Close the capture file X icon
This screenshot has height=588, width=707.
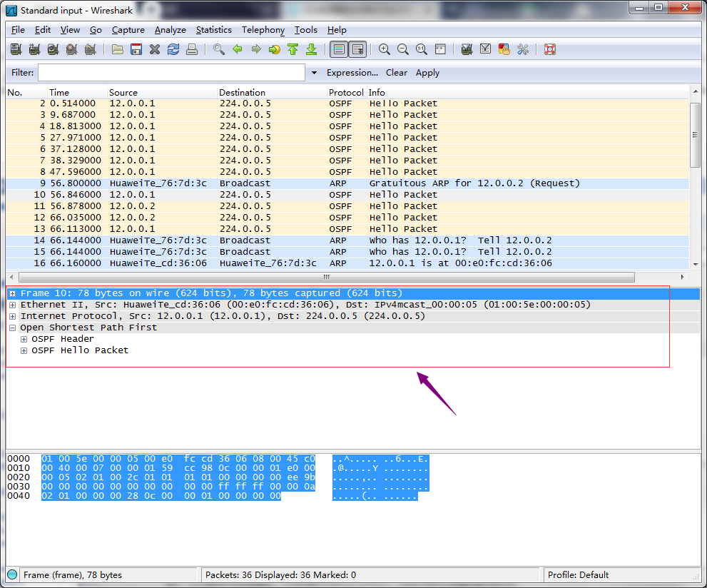pos(155,49)
